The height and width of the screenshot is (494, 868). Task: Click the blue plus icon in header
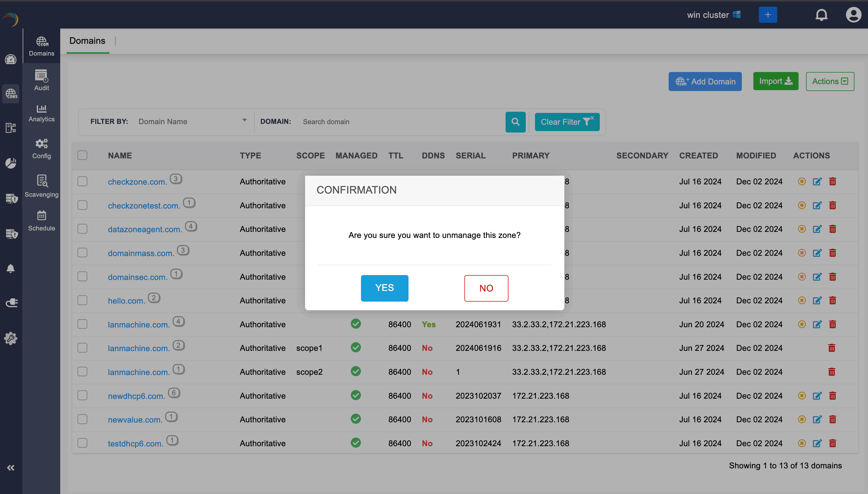pos(767,15)
